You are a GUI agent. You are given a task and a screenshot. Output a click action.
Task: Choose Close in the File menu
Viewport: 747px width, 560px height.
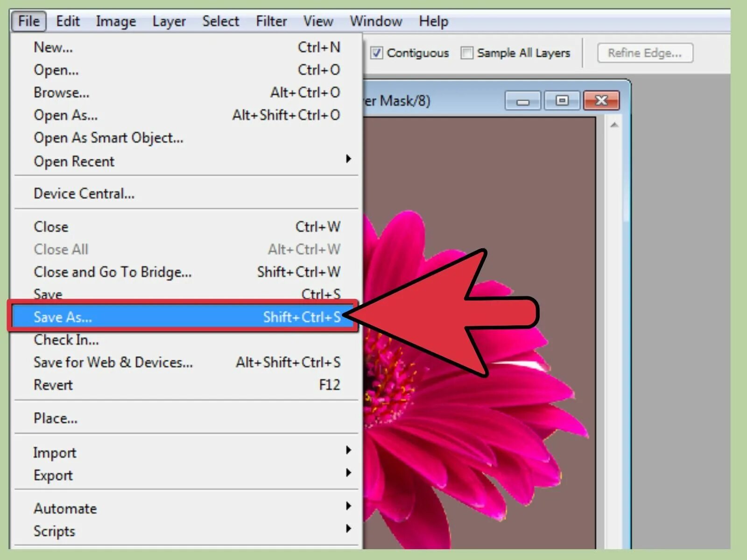[x=186, y=227]
